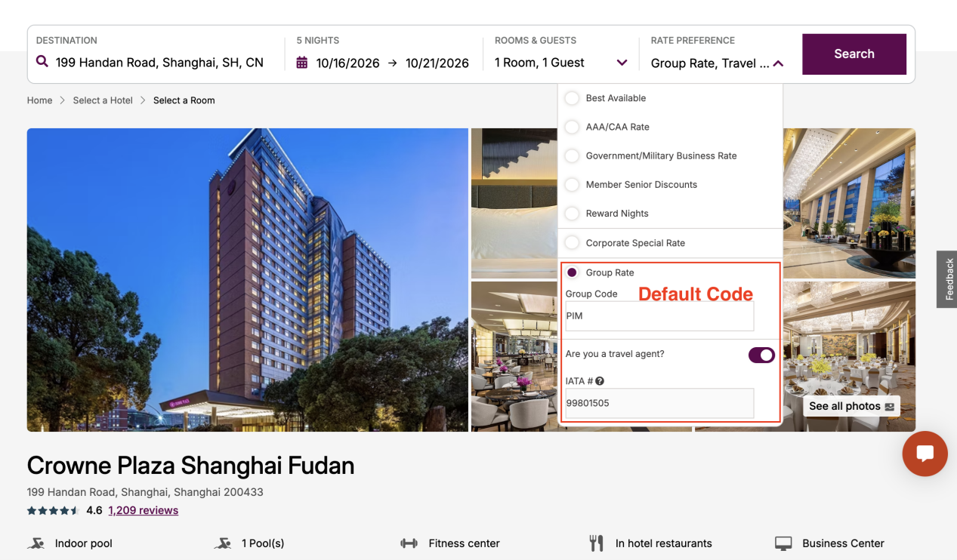957x560 pixels.
Task: Select the Group Rate radio button
Action: pyautogui.click(x=573, y=272)
